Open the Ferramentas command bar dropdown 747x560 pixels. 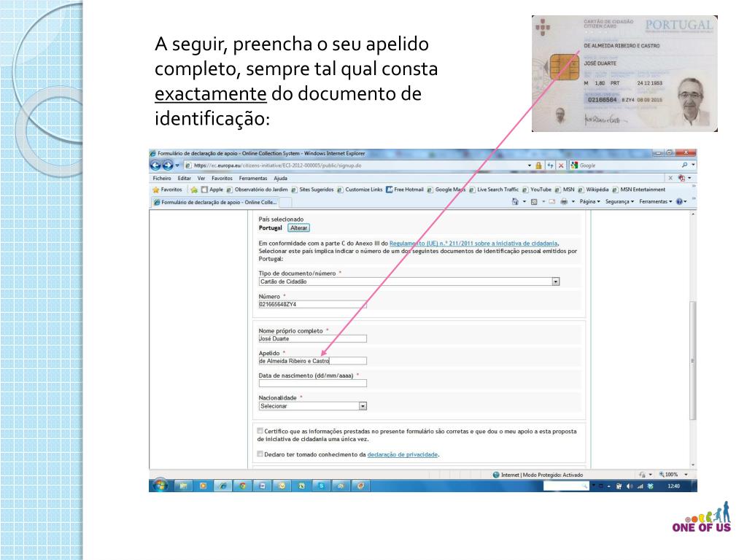(656, 201)
